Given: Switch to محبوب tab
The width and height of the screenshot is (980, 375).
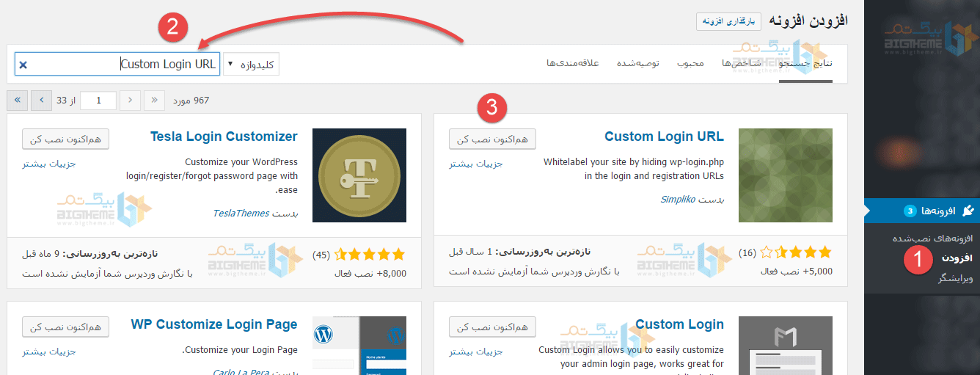Looking at the screenshot, I should (x=690, y=63).
